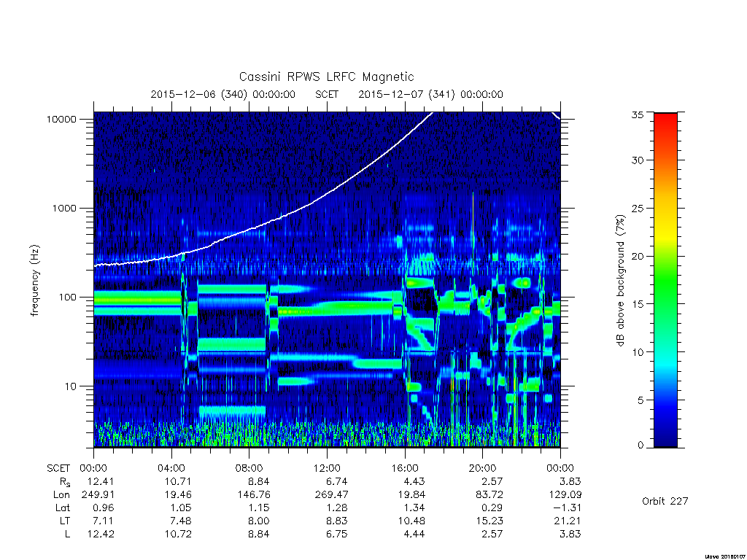Click the Lat value -1.31
747x560 pixels.
[x=566, y=507]
